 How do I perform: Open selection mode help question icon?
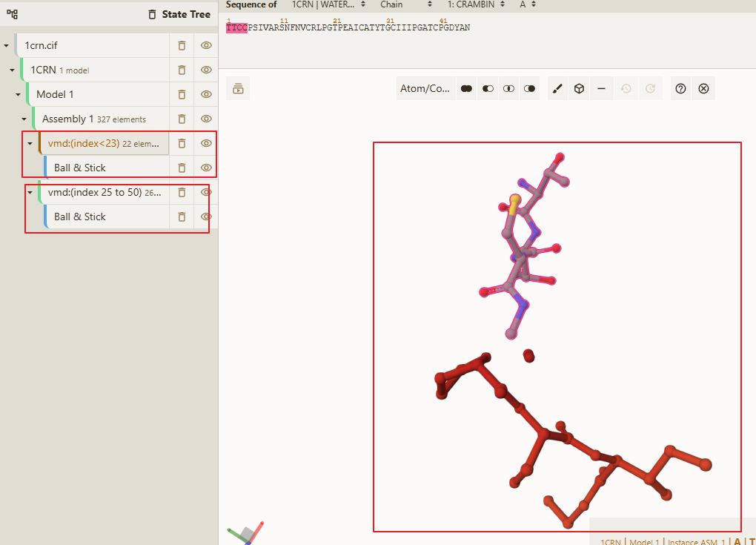pyautogui.click(x=680, y=89)
